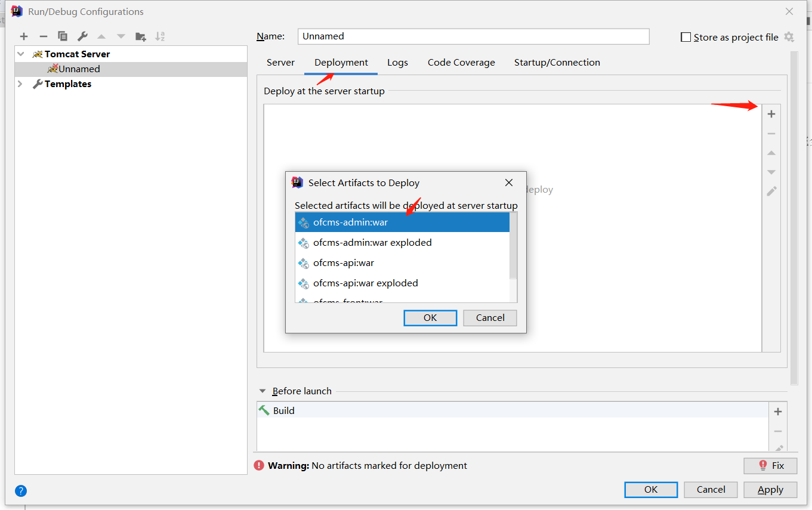Viewport: 812px width, 510px height.
Task: Click main panel right-side scrollbar
Action: pos(794,218)
